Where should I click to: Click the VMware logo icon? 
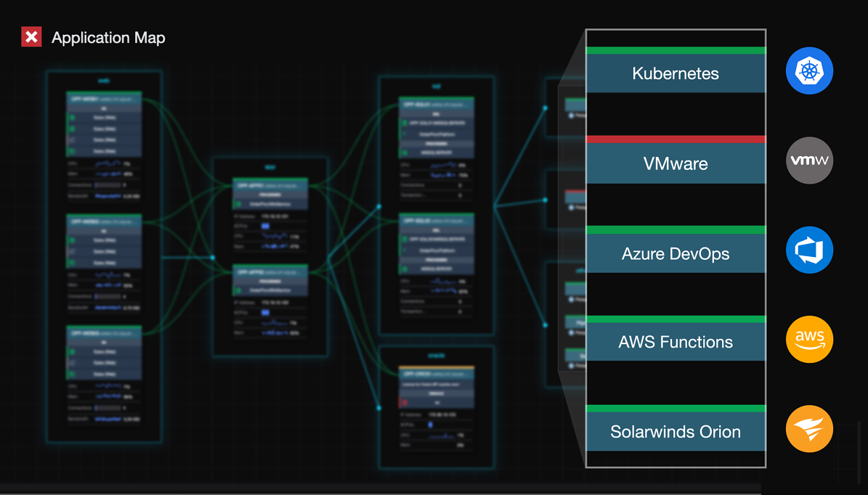pos(809,160)
